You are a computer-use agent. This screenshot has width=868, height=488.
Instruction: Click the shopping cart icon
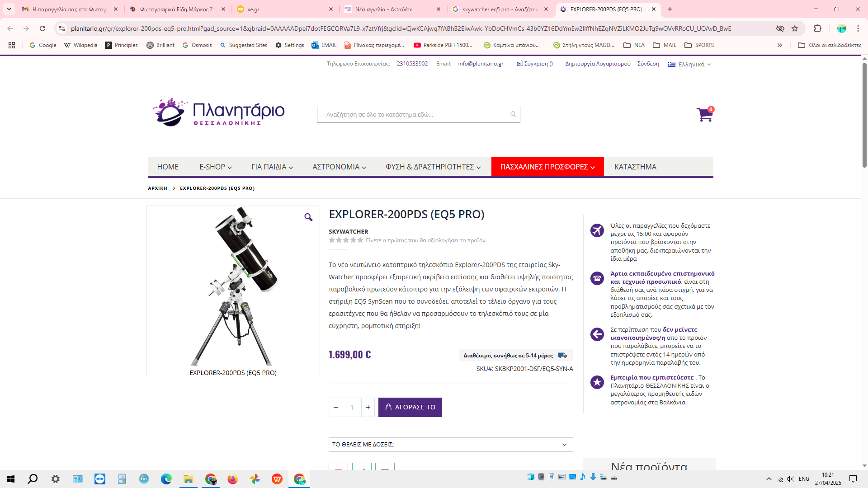pyautogui.click(x=704, y=115)
